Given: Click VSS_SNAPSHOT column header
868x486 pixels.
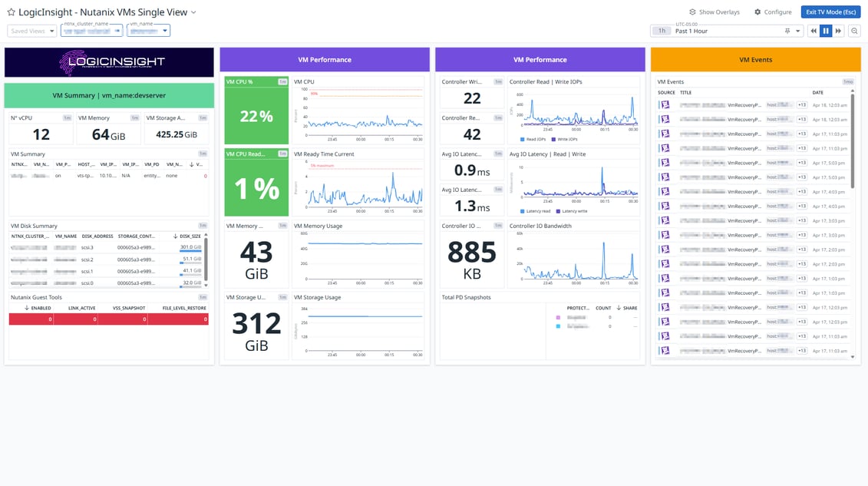Looking at the screenshot, I should click(x=128, y=308).
